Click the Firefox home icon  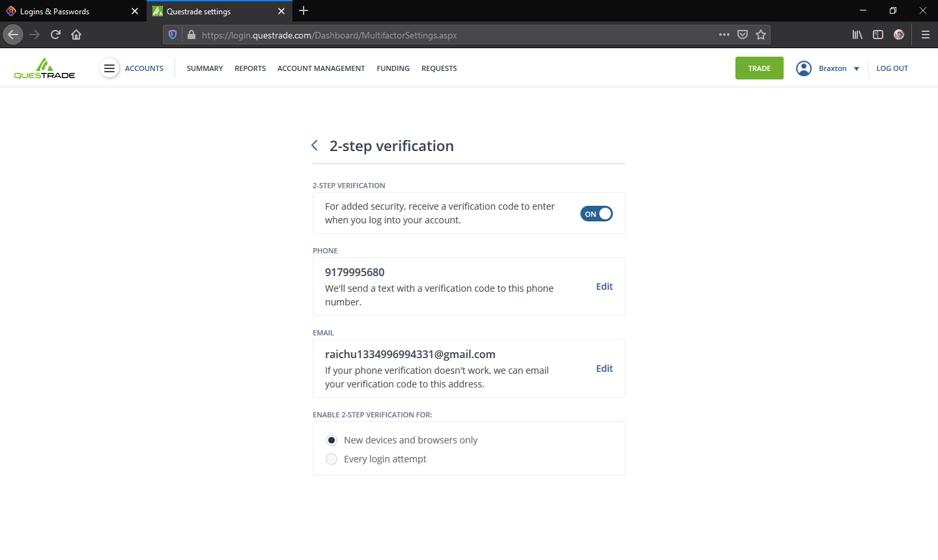point(76,35)
